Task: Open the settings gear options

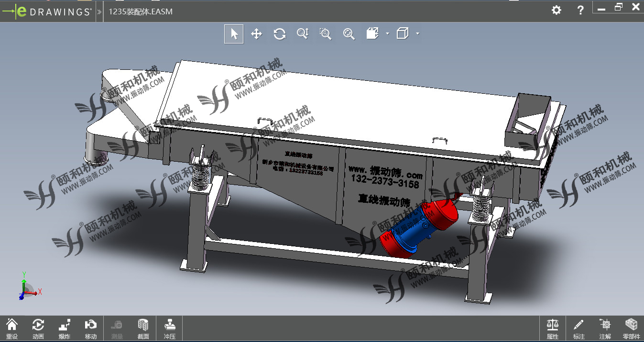Action: (557, 10)
